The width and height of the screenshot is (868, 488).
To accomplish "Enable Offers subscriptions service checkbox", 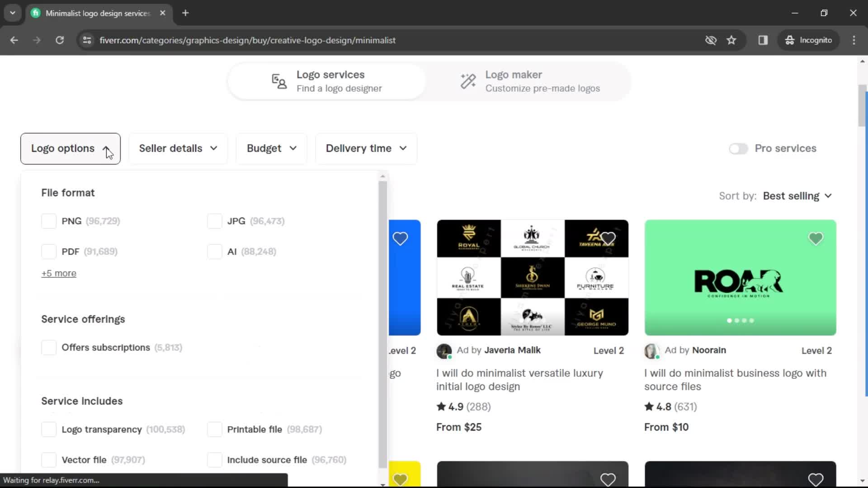I will pyautogui.click(x=48, y=347).
